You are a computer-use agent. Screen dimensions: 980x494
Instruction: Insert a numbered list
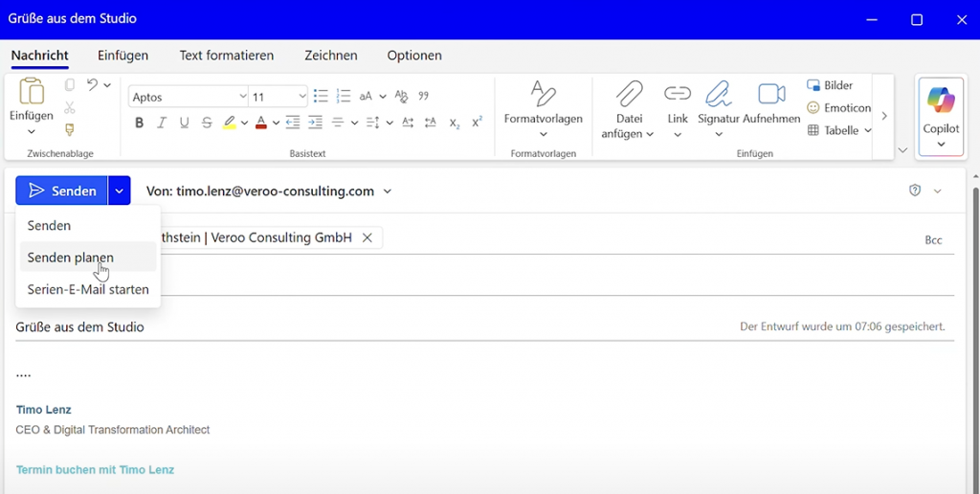344,97
